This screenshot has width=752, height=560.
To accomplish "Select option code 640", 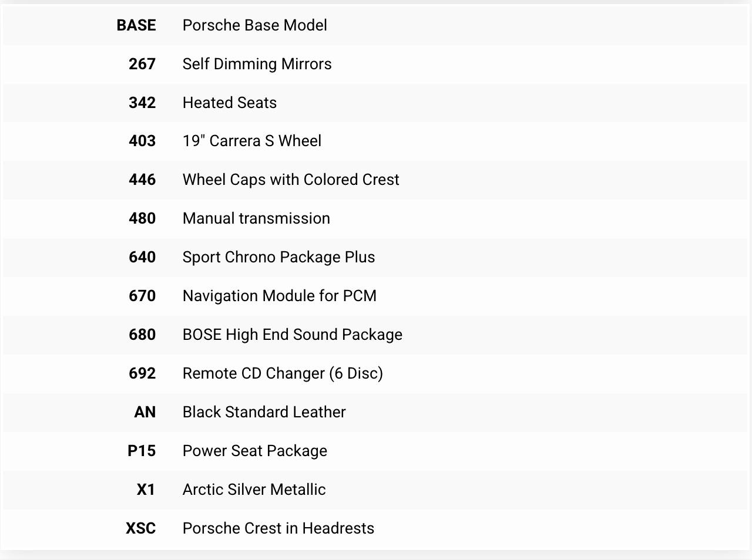I will [x=142, y=257].
